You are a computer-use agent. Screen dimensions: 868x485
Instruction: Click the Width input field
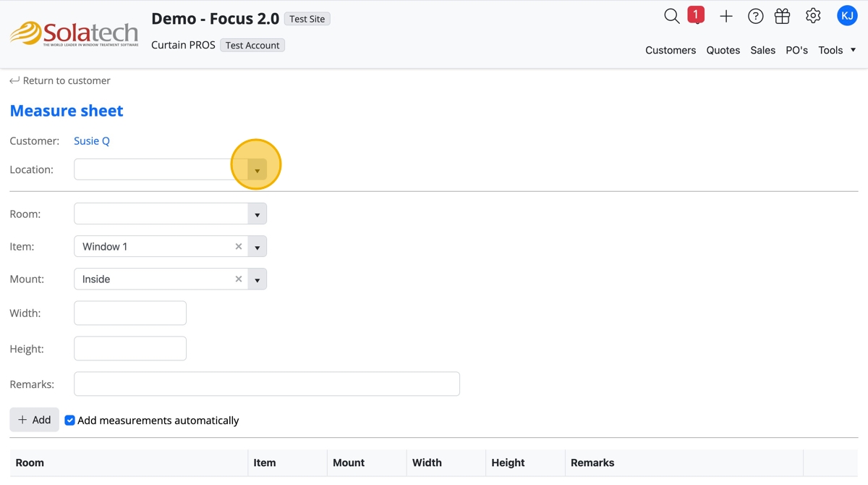(130, 313)
